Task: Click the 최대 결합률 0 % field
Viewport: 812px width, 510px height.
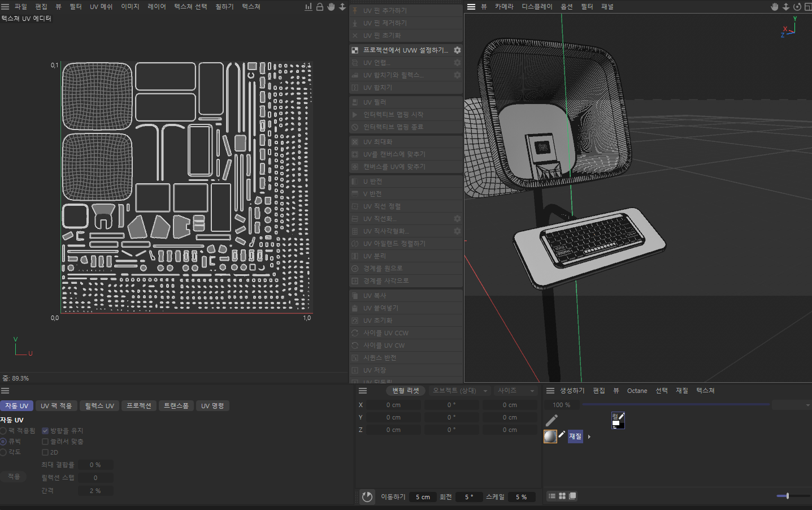Action: (x=95, y=465)
